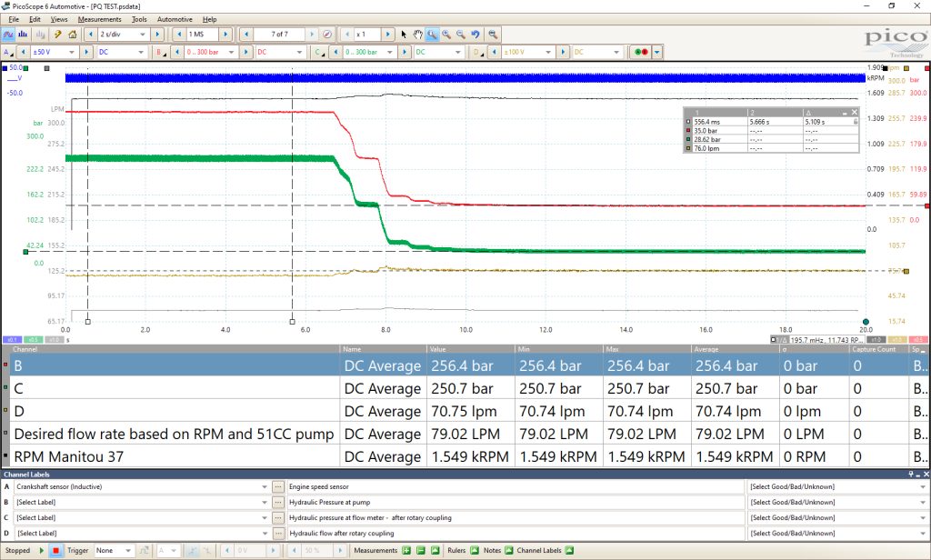Open the Automotive menu
The width and height of the screenshot is (931, 560).
[x=175, y=19]
